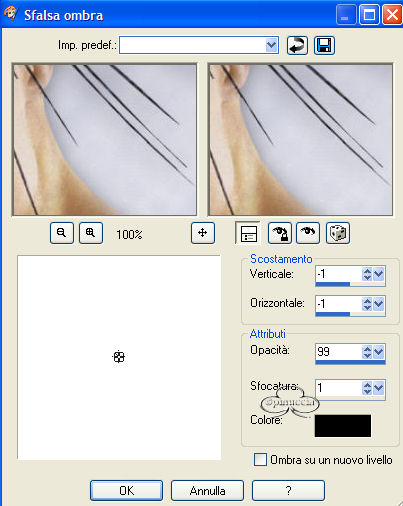
Task: Toggle auto proof eye with lock
Action: click(x=280, y=233)
